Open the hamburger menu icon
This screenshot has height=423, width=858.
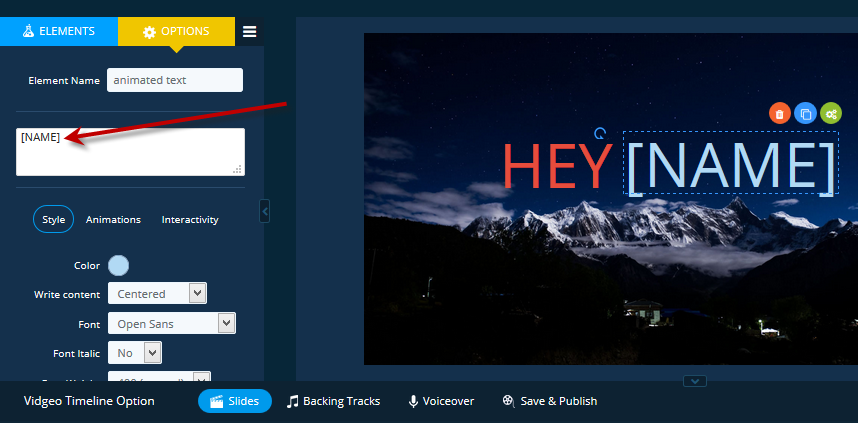250,32
